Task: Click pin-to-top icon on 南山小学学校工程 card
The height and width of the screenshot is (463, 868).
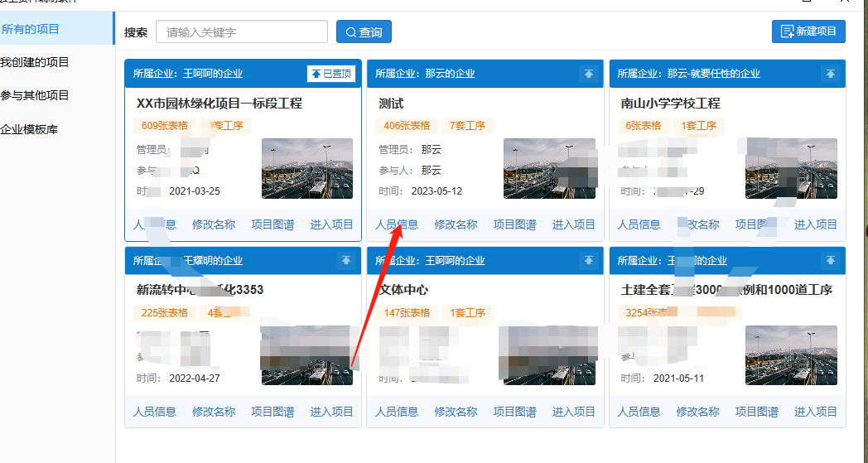Action: tap(830, 74)
